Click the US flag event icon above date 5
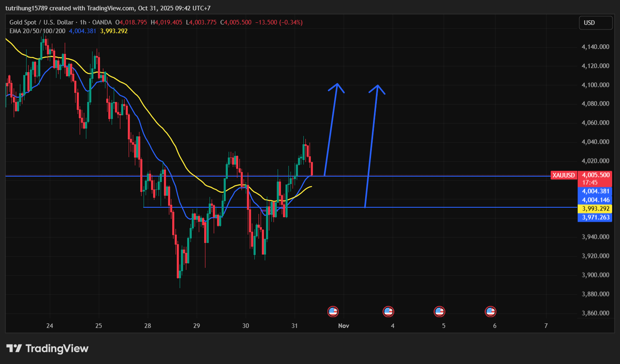620x364 pixels. [439, 311]
